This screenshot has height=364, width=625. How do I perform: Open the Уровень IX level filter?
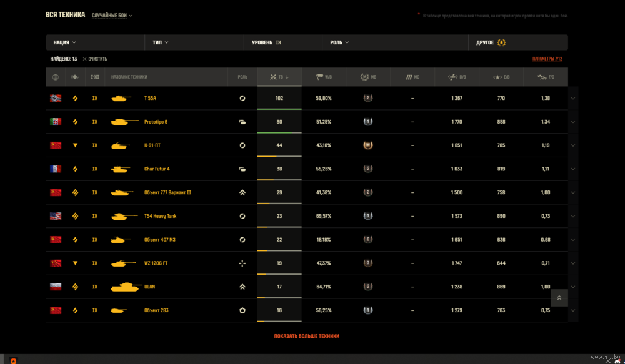tap(267, 42)
